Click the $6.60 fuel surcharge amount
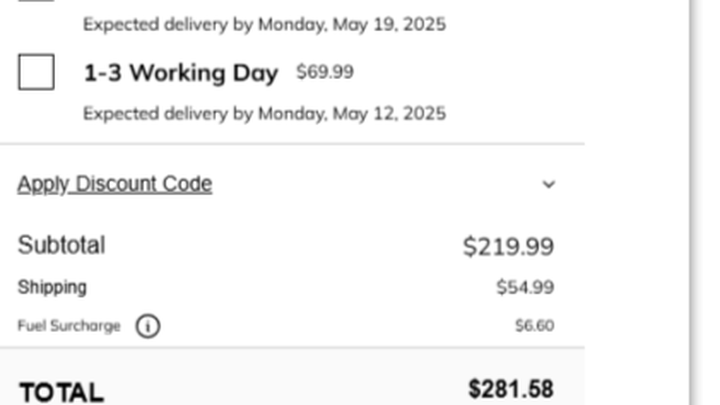This screenshot has height=405, width=720. [x=534, y=326]
